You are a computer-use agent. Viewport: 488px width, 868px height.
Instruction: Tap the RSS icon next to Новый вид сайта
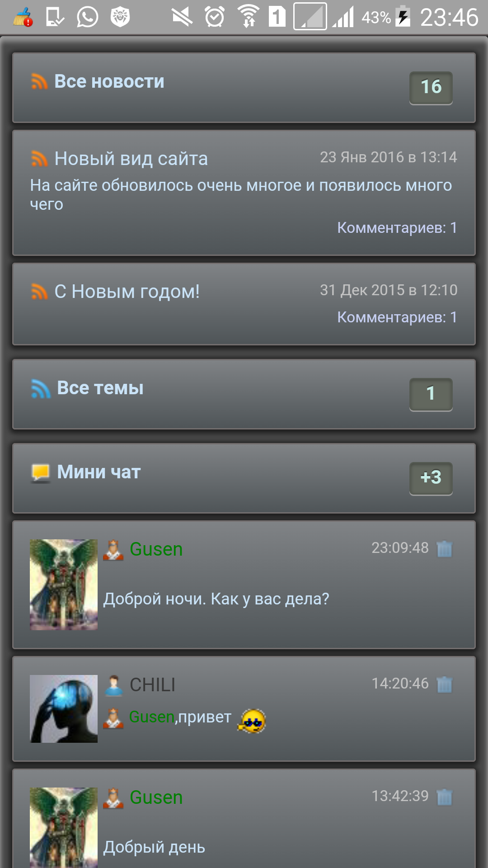coord(39,159)
